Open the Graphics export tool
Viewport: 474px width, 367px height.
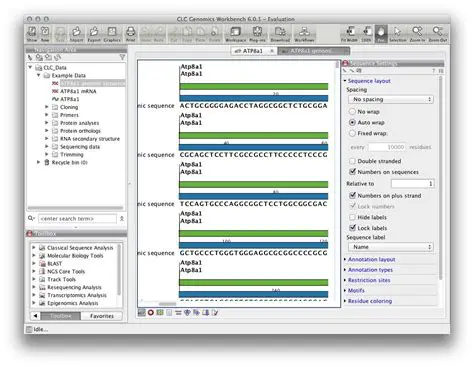[112, 34]
